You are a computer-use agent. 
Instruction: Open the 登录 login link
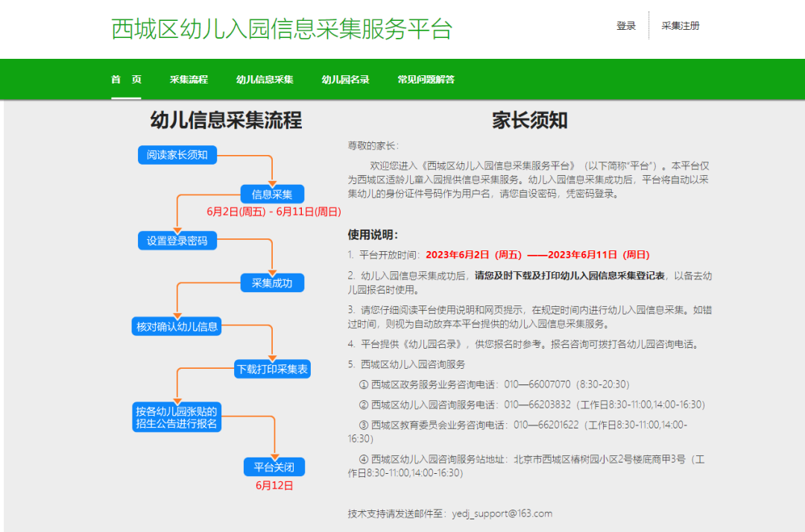(x=626, y=25)
